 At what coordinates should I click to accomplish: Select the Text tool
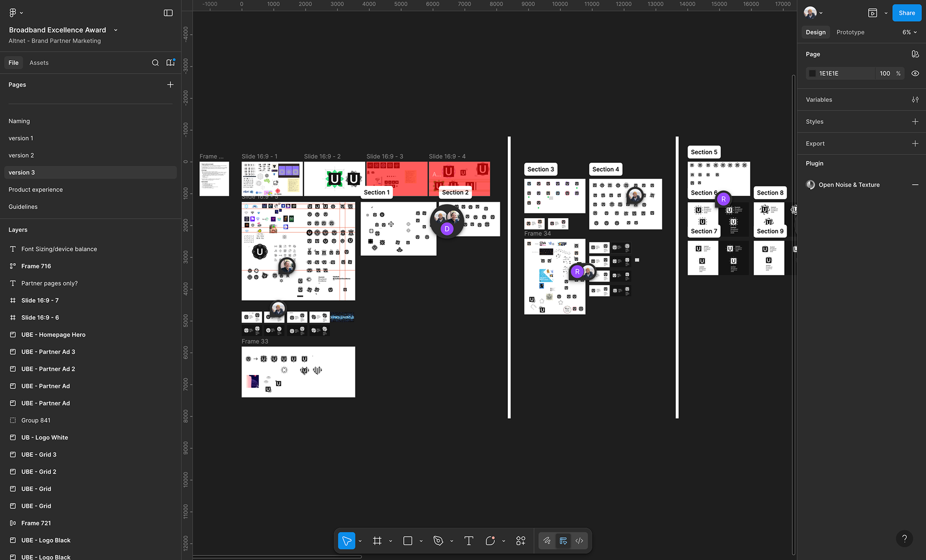tap(468, 541)
